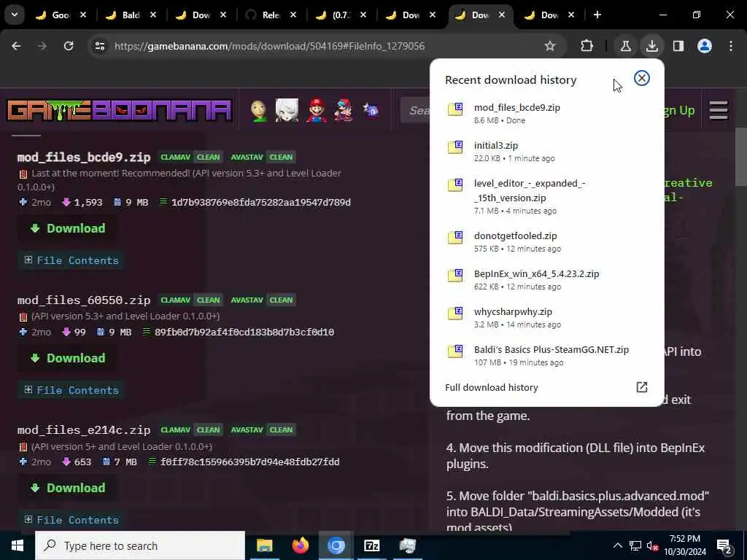Open the Friday Night Funkin' game icon
The width and height of the screenshot is (747, 560).
click(x=344, y=111)
